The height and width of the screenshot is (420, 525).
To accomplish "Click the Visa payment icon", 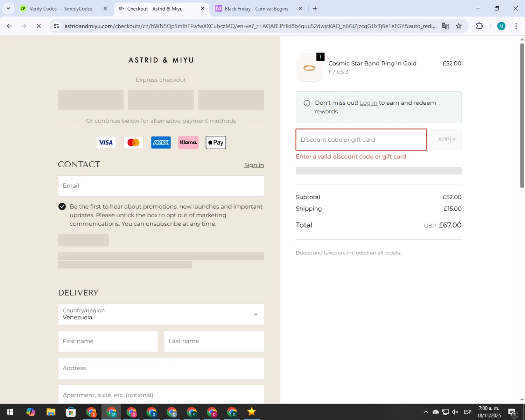I will [106, 142].
